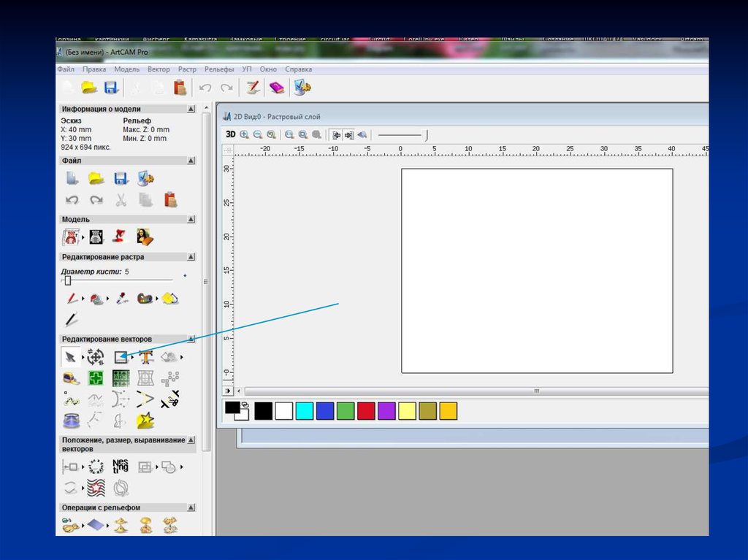Open the red lamp lights icon
The width and height of the screenshot is (748, 560).
point(119,237)
